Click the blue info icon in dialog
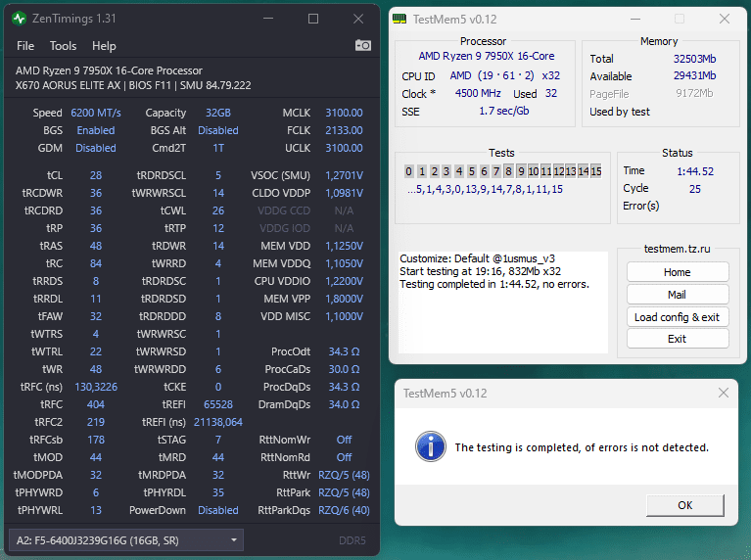 tap(430, 446)
